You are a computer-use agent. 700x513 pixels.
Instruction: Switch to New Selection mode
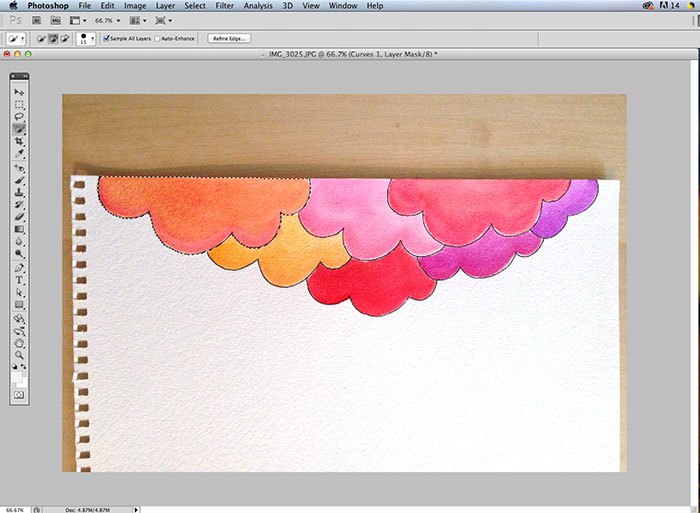tap(41, 39)
